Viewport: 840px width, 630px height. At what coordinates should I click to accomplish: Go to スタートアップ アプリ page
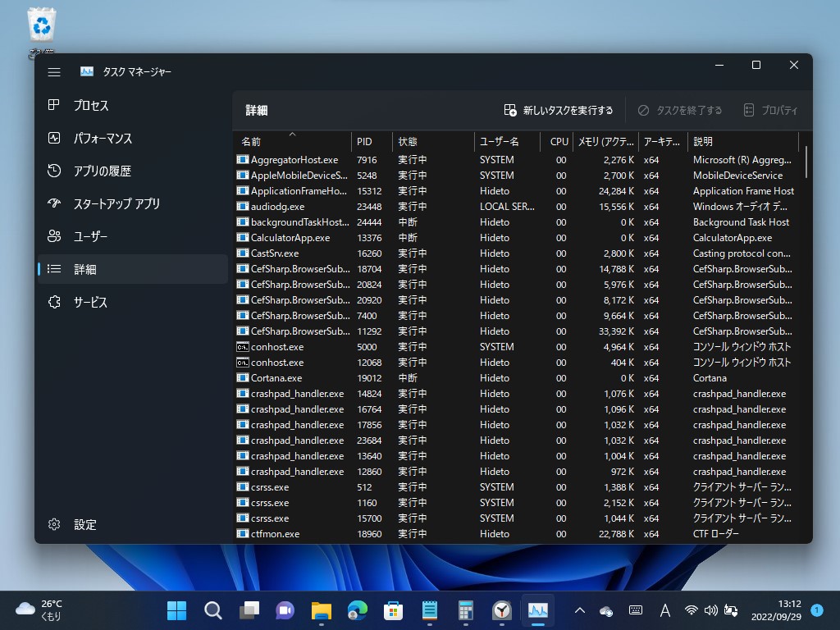[132, 203]
